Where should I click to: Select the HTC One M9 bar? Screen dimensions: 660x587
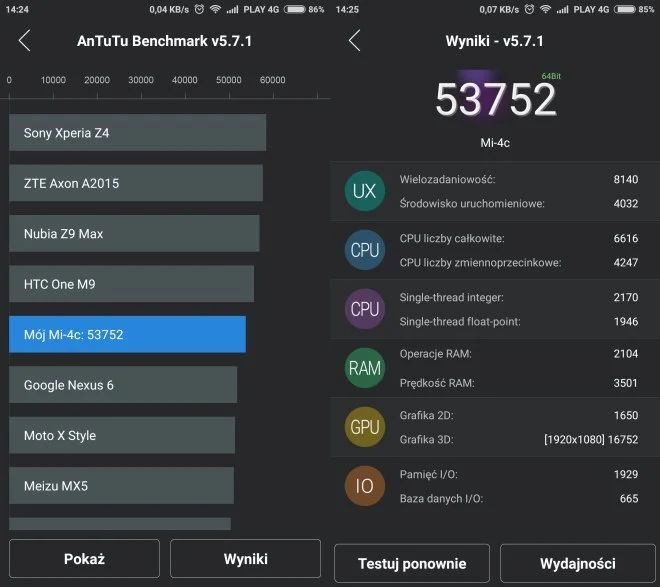point(131,284)
